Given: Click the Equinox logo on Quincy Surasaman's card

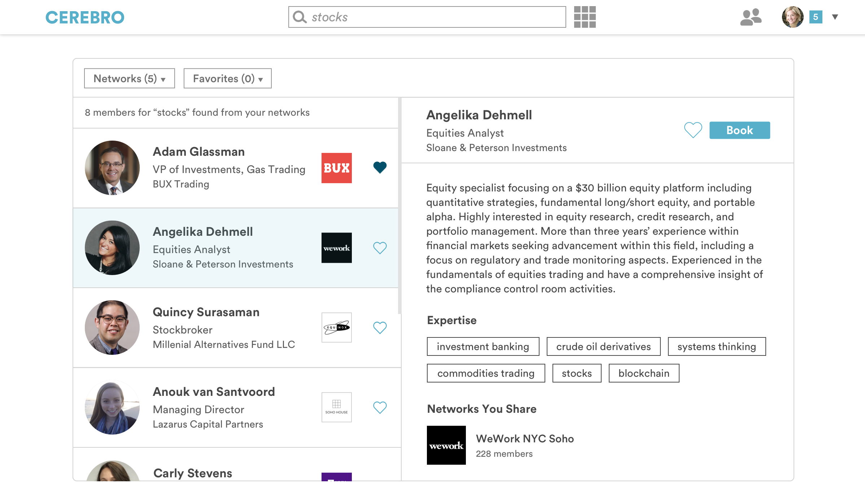Looking at the screenshot, I should 336,327.
